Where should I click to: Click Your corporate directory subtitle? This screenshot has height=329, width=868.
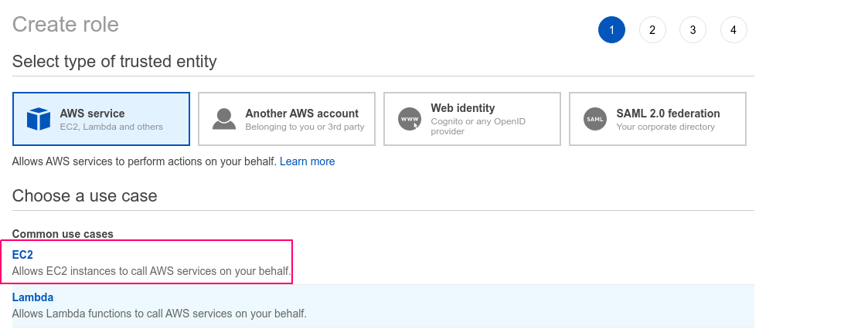[x=665, y=127]
